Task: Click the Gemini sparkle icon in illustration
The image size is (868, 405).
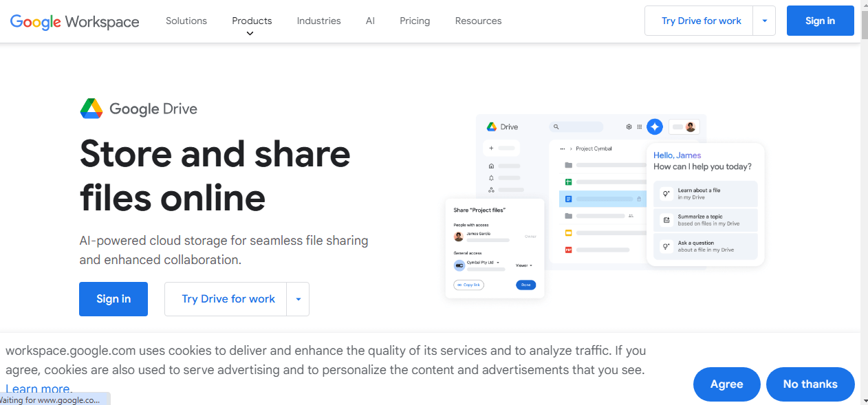Action: (655, 127)
